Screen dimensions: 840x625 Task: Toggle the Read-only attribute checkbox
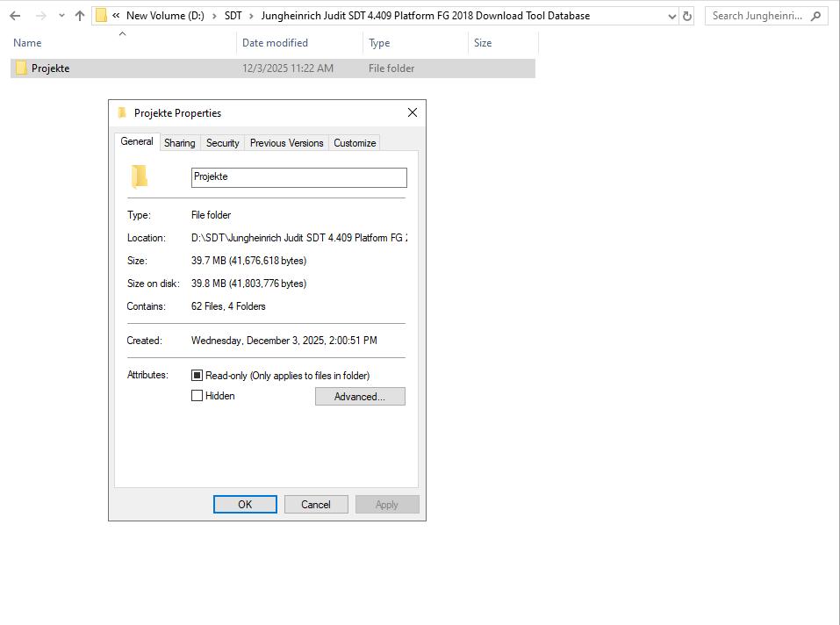[x=197, y=374]
